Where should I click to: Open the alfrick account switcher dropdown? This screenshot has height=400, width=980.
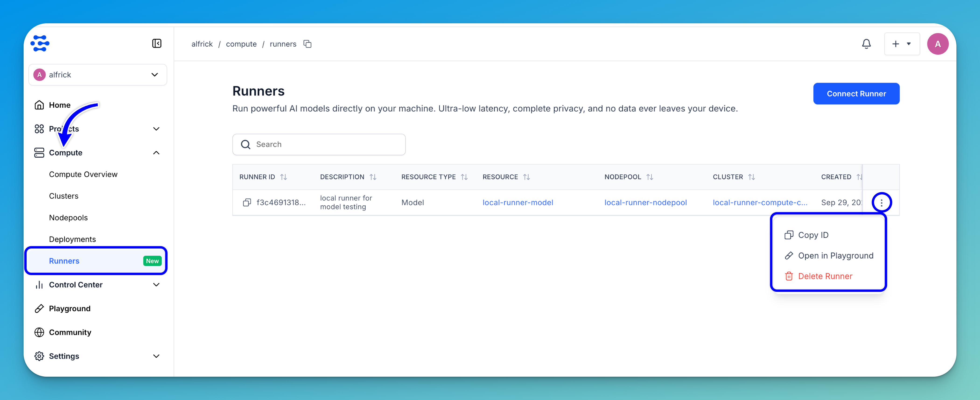point(98,75)
